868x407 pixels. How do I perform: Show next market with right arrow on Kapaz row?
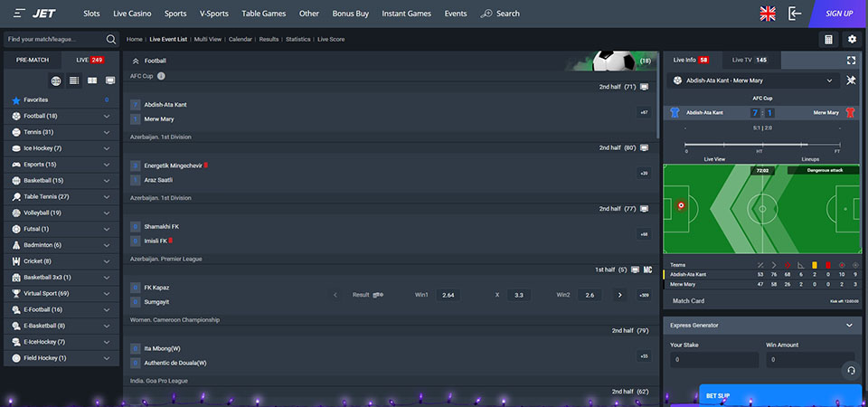[619, 295]
